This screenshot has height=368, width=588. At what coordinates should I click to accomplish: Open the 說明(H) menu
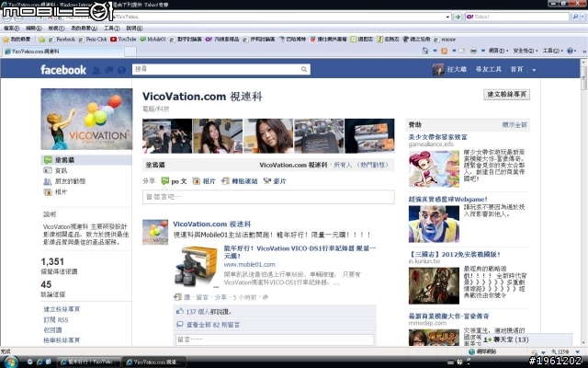click(134, 29)
